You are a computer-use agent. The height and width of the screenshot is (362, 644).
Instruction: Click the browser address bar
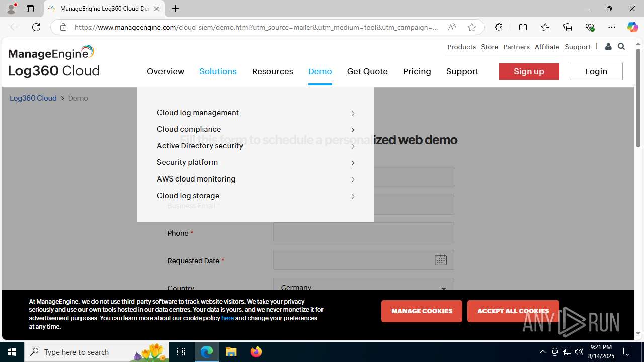tap(257, 27)
